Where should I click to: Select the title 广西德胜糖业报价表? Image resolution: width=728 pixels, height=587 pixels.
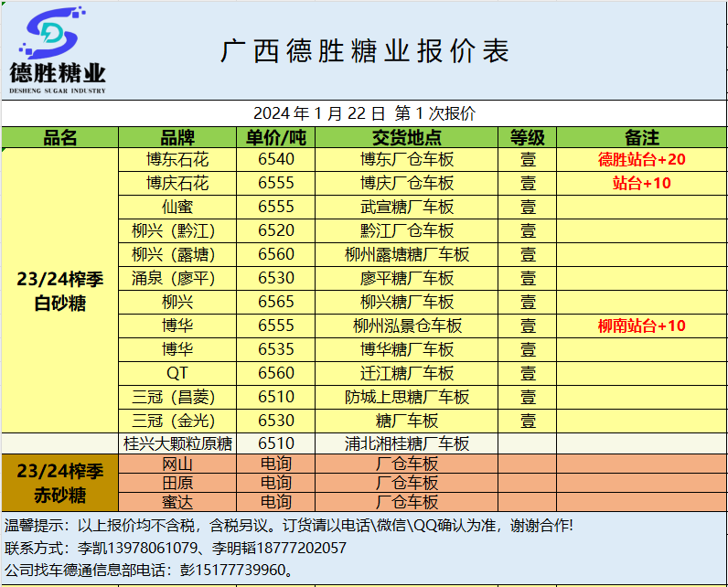[x=364, y=50]
